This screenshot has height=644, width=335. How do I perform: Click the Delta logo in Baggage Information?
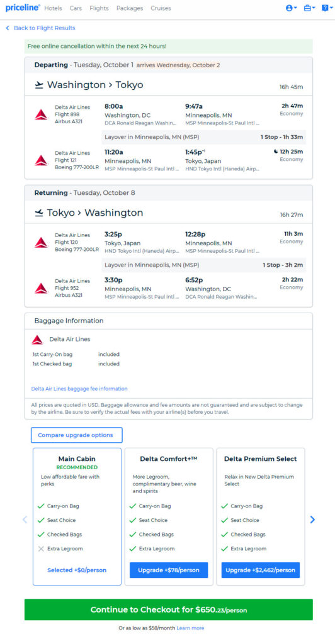pyautogui.click(x=37, y=340)
